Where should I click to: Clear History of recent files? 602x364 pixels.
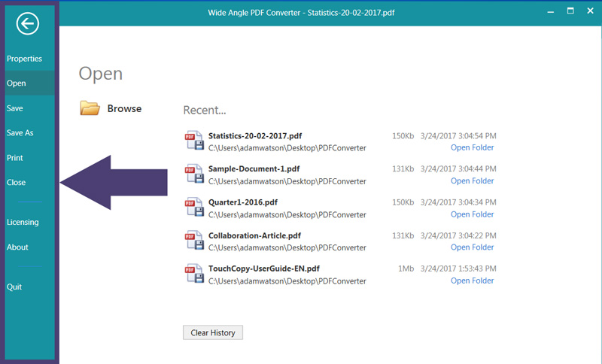(213, 332)
